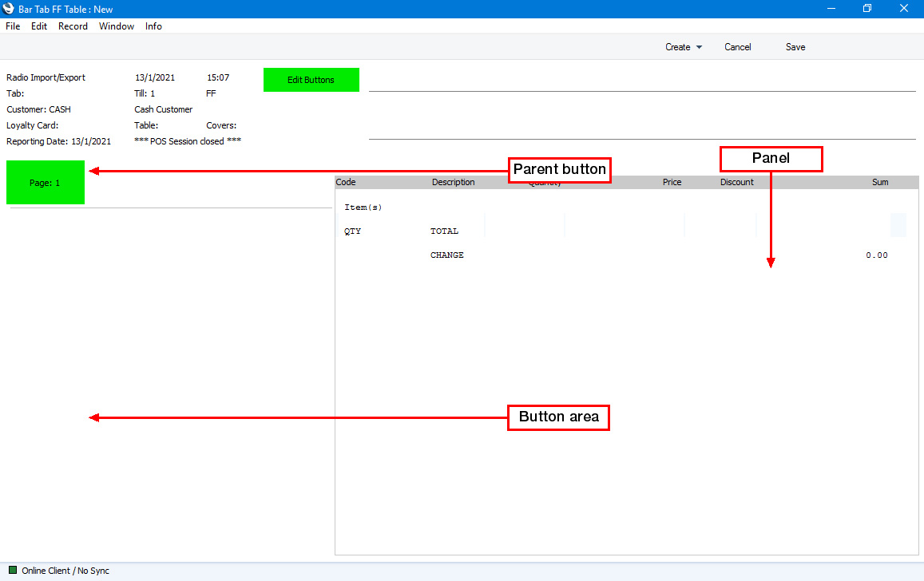Click the green Page: 1 button

point(46,183)
